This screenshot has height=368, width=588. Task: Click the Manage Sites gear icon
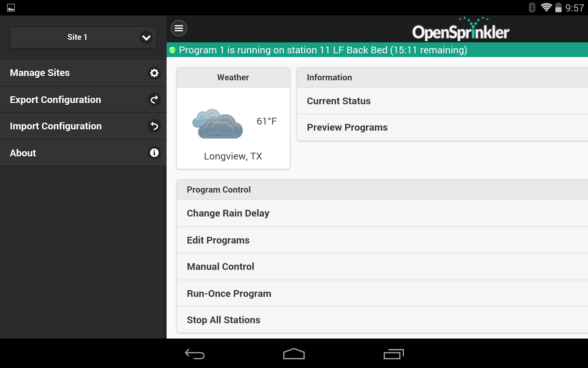point(154,73)
